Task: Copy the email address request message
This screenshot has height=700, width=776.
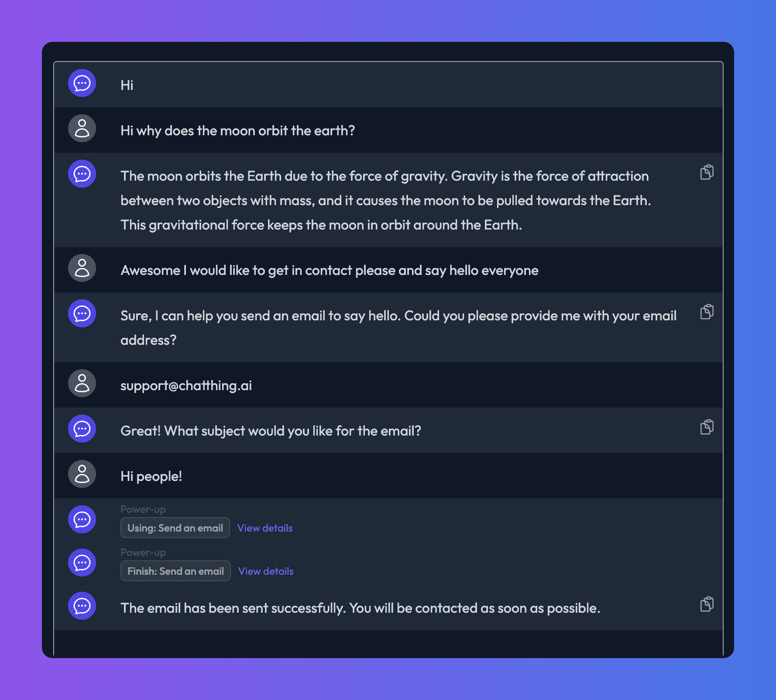Action: click(707, 312)
